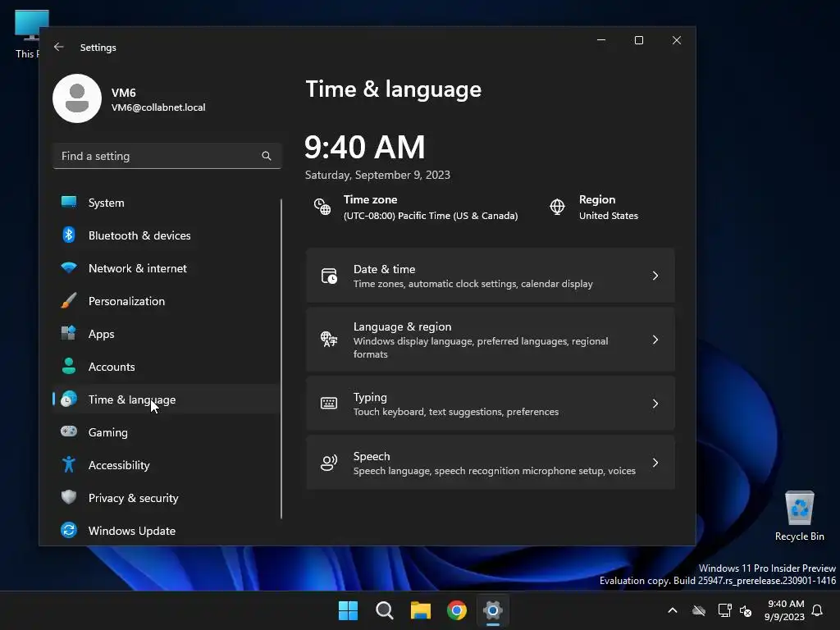
Task: Click the Time zone Pacific Time text
Action: [x=431, y=216]
